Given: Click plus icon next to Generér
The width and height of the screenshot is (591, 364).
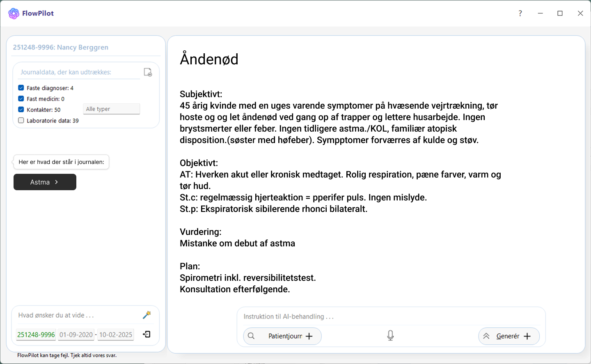Looking at the screenshot, I should [x=527, y=336].
